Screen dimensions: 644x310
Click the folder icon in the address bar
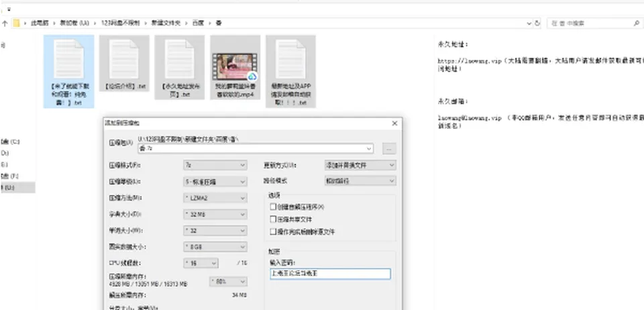point(16,23)
